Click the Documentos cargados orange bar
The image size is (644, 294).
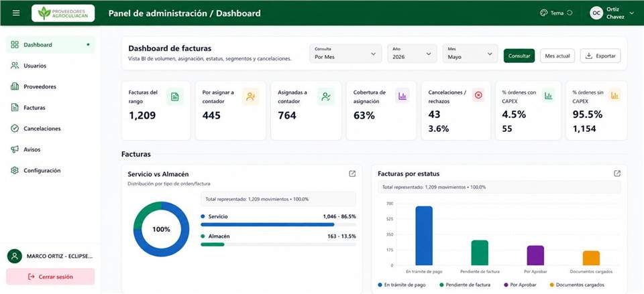point(591,258)
